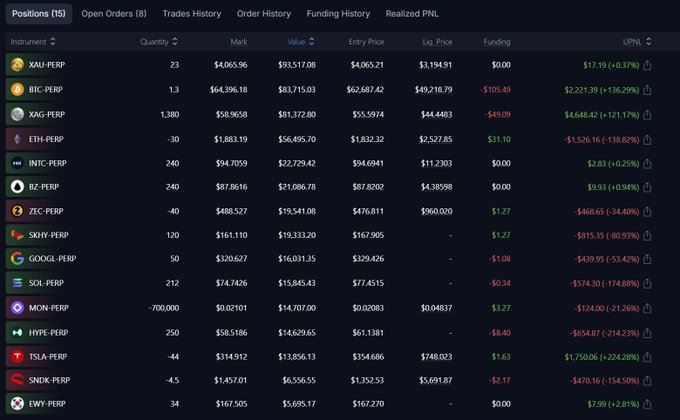
Task: Share the BZ-PERP position UPNL
Action: click(647, 187)
